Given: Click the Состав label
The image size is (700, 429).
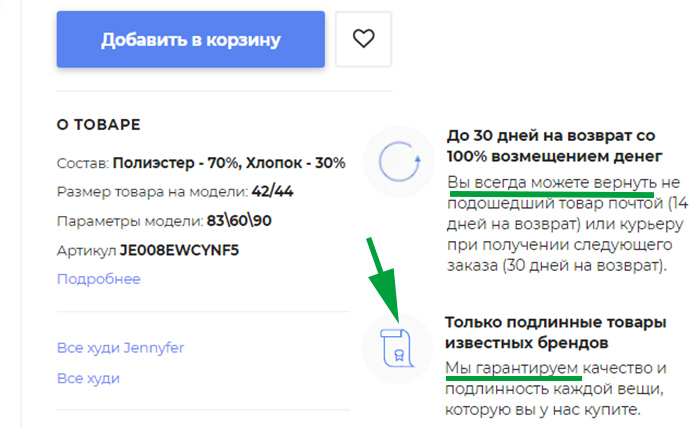Looking at the screenshot, I should pos(83,163).
